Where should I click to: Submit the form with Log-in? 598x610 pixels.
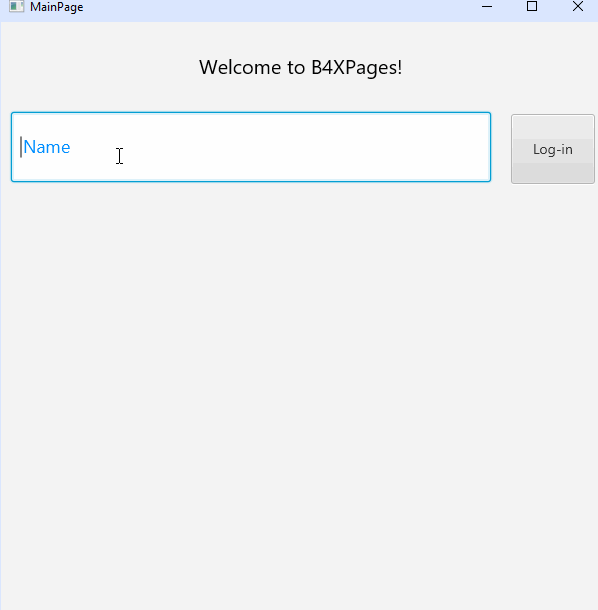click(x=552, y=149)
